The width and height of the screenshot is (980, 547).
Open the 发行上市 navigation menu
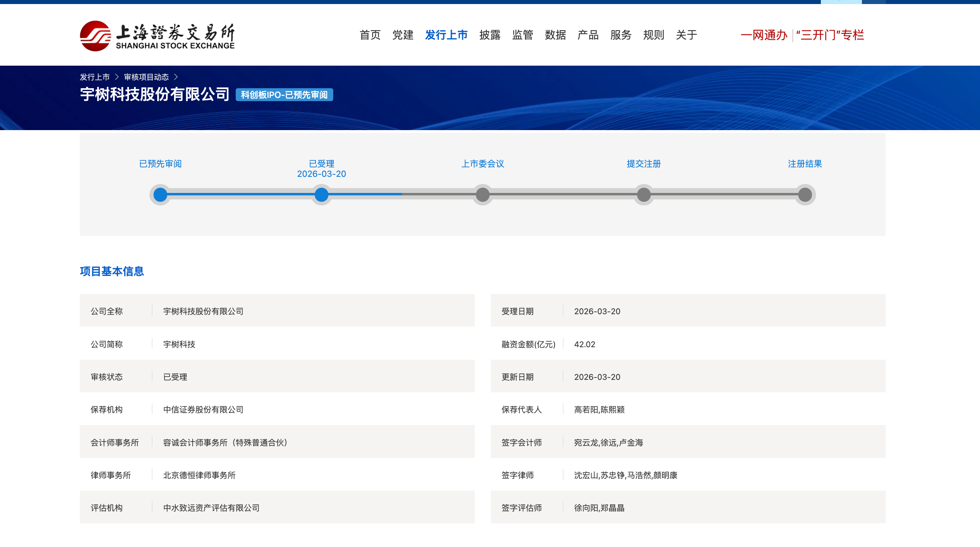tap(446, 35)
